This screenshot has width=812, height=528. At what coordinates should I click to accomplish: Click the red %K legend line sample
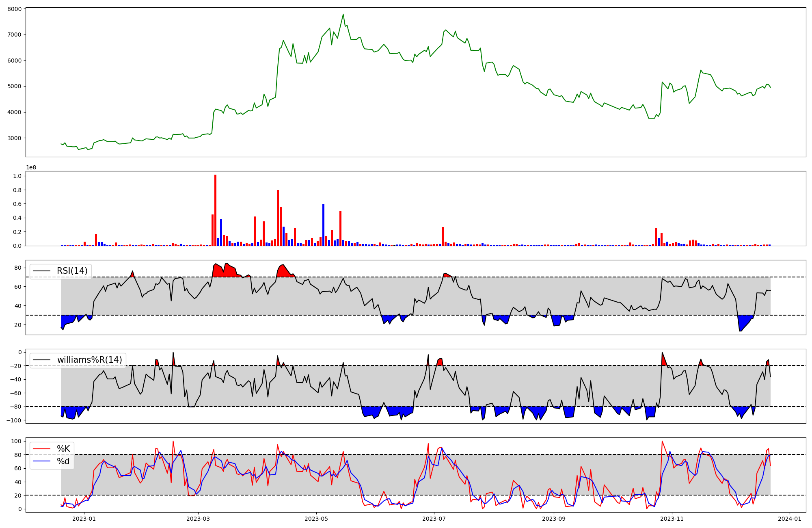point(42,449)
